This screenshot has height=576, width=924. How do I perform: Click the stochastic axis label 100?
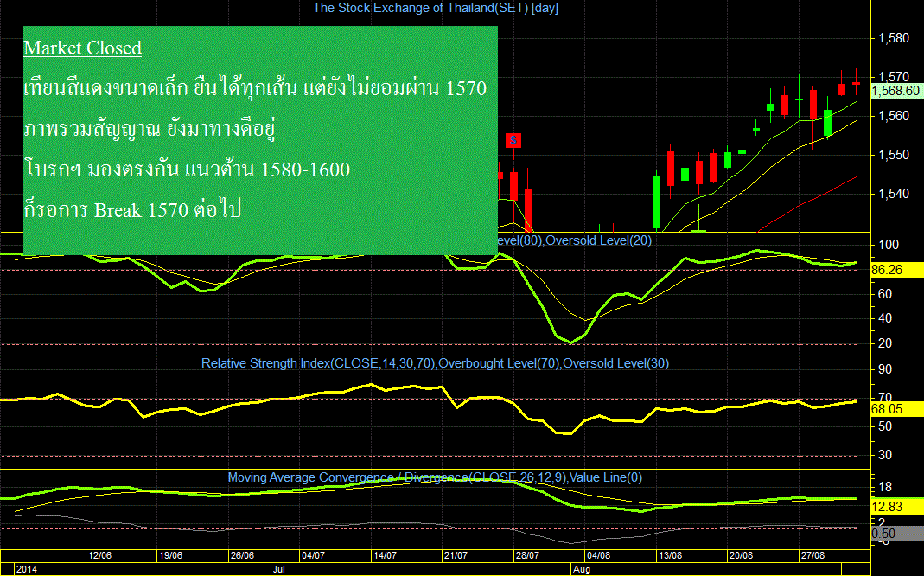coord(888,245)
